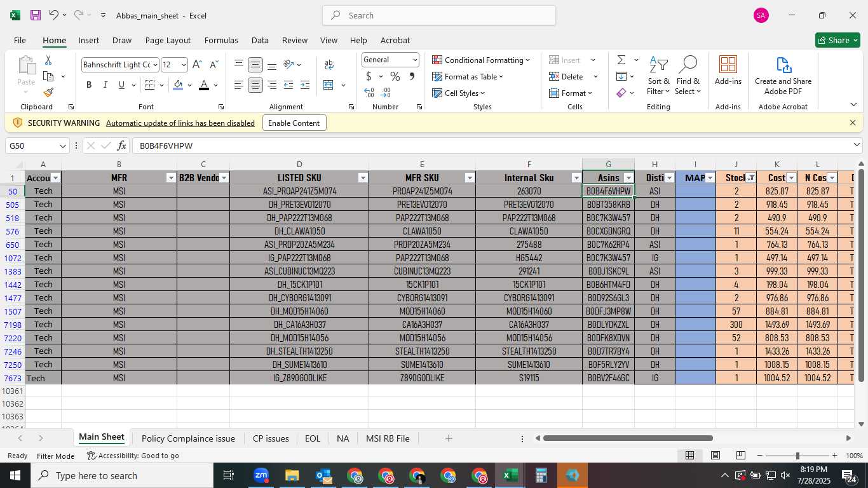This screenshot has height=488, width=868.
Task: Open MFR column filter dropdown
Action: 170,178
